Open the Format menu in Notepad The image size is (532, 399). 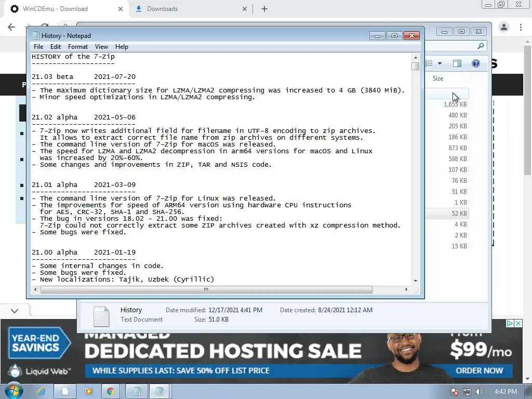tap(78, 47)
